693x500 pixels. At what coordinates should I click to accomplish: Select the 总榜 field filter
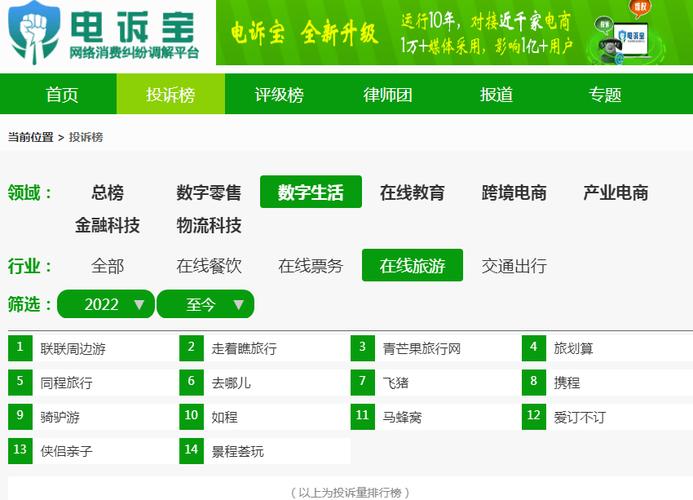tap(107, 192)
